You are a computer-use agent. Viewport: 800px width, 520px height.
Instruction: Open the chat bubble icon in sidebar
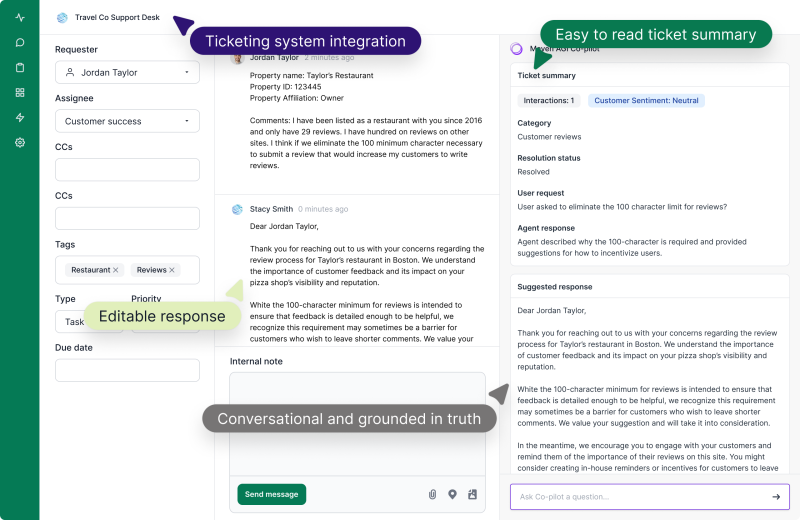click(20, 42)
